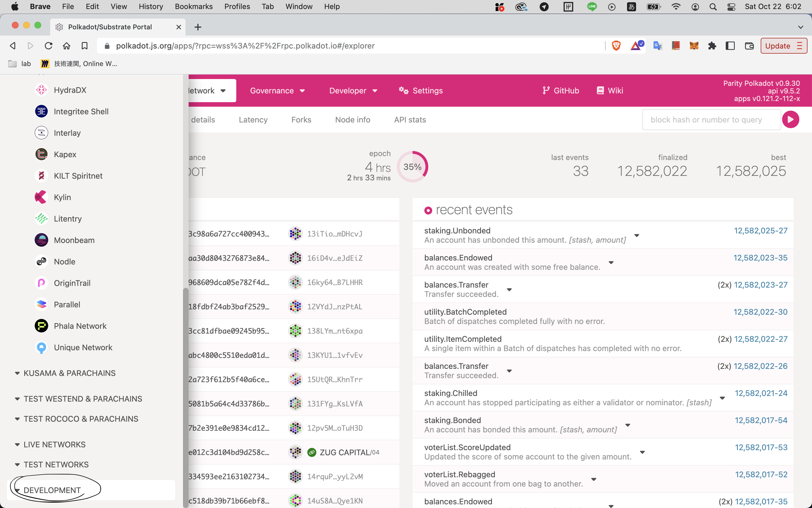Pick the Interlay chain icon
812x508 pixels.
tap(41, 133)
